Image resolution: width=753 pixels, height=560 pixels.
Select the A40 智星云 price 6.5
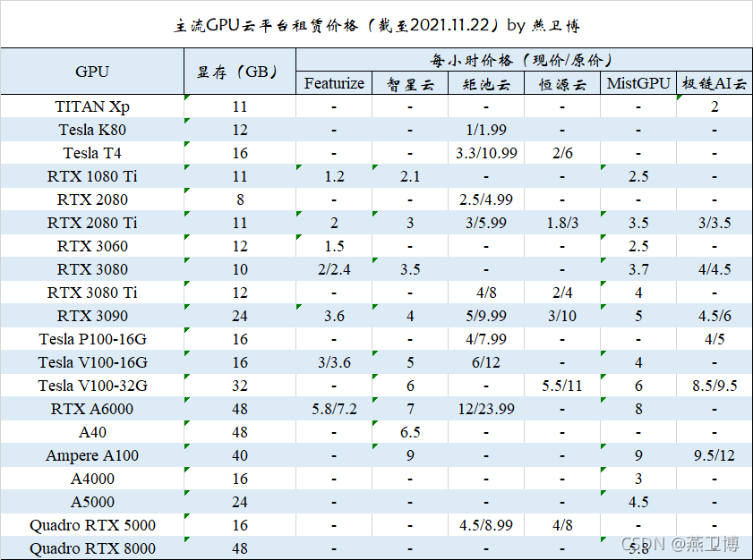[x=410, y=432]
